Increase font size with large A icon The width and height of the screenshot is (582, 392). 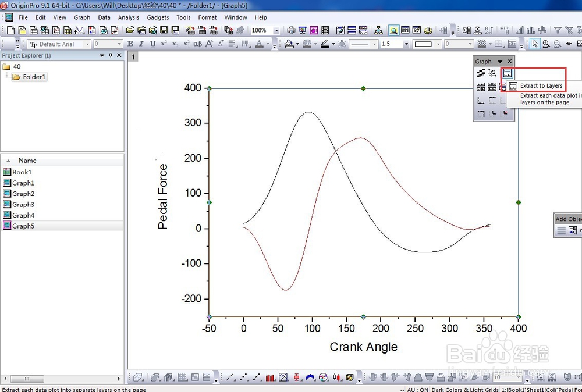pos(210,44)
